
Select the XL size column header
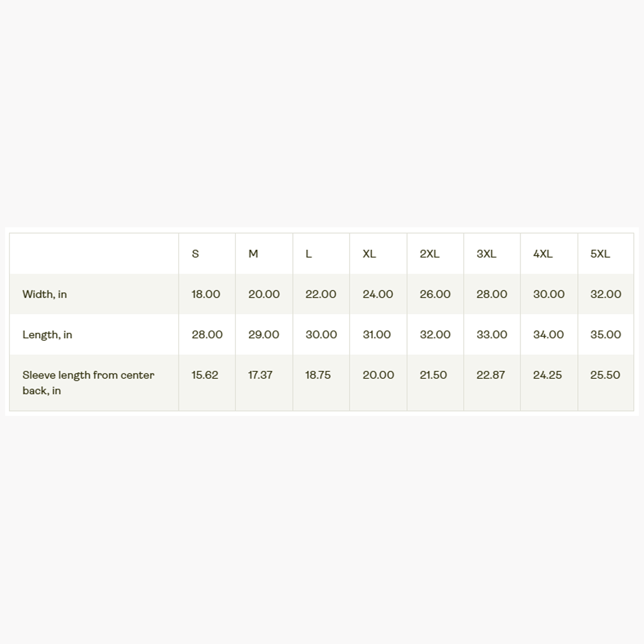pos(369,254)
